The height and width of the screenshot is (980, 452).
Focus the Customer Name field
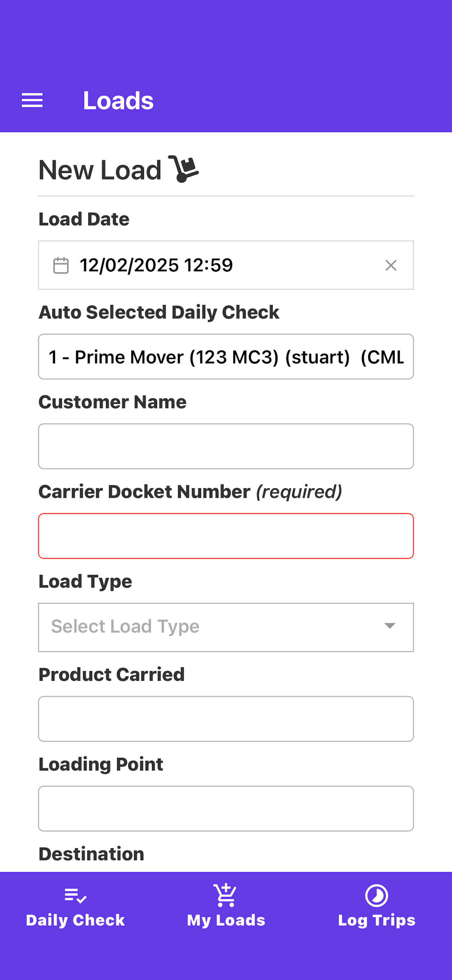coord(226,446)
